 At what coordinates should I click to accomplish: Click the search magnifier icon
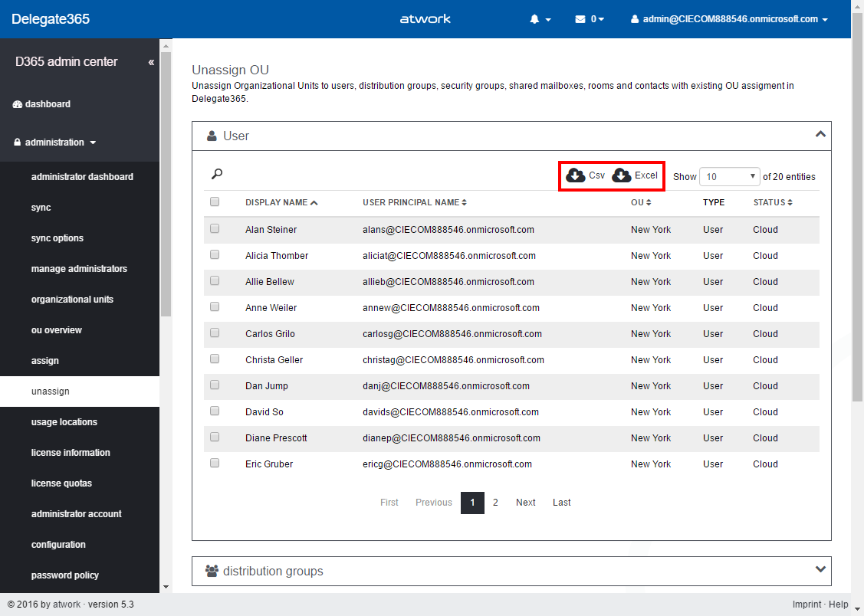tap(217, 175)
